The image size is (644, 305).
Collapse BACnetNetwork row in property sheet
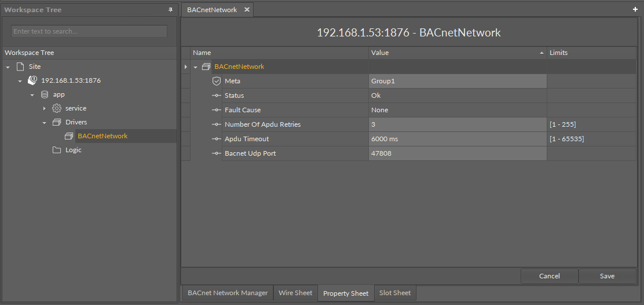pyautogui.click(x=196, y=67)
